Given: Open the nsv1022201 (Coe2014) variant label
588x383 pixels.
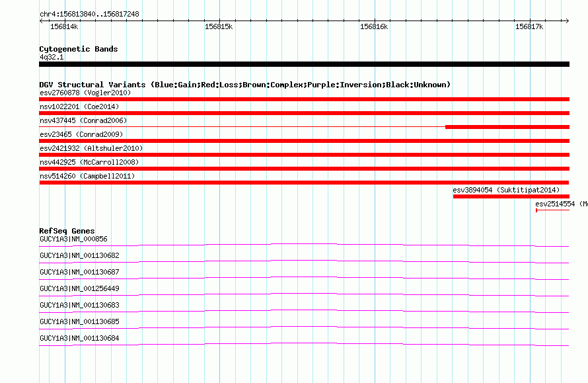Looking at the screenshot, I should (79, 107).
